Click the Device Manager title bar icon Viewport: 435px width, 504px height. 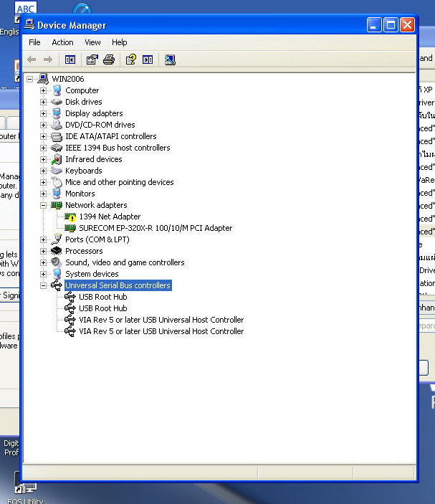tap(29, 25)
